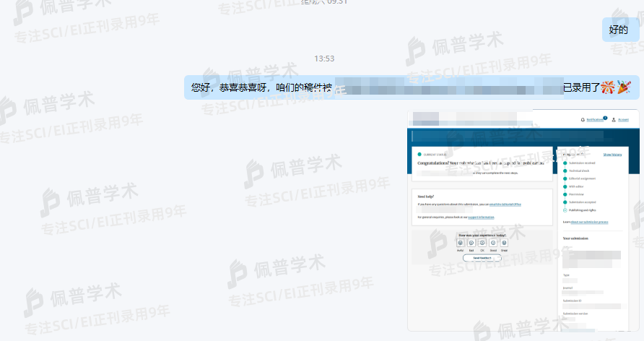Click the 'Publishing and rights' progress step
Screen dimensions: 644x341
(583, 210)
